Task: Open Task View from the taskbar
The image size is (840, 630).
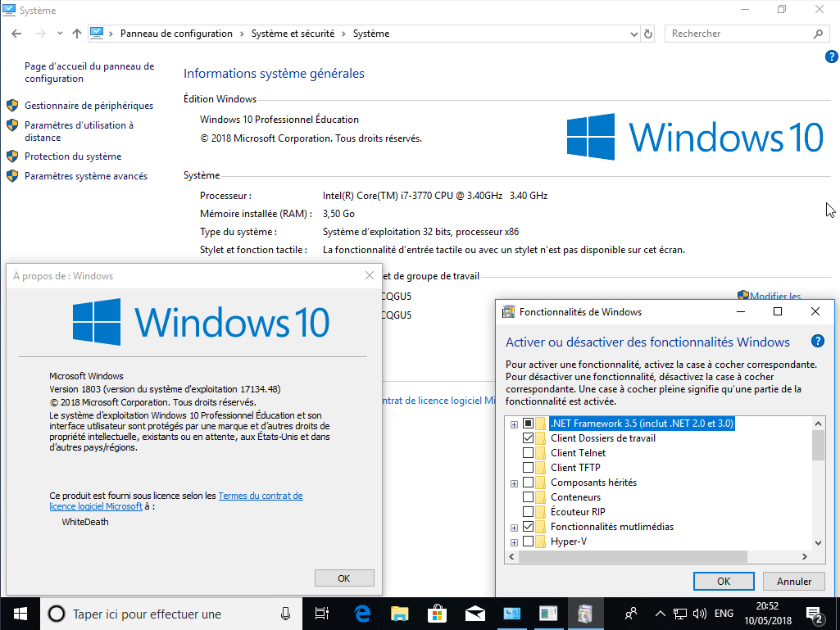Action: (x=322, y=614)
